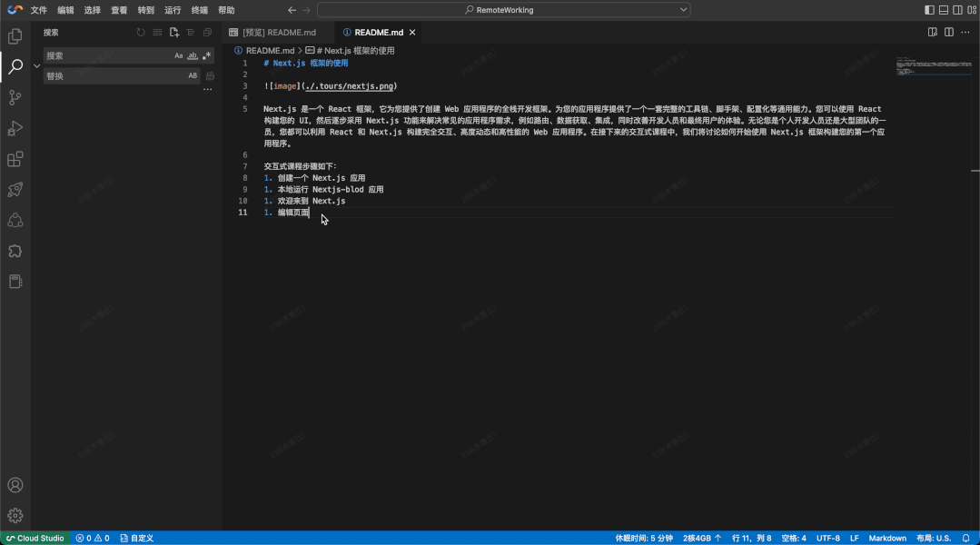
Task: Open Markdown language mode selector
Action: [x=887, y=538]
